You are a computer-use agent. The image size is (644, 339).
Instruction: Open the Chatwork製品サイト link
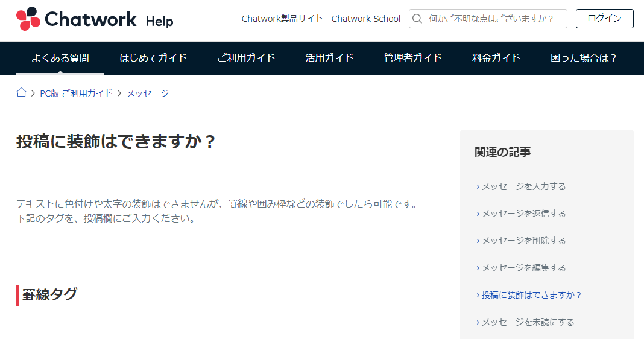pyautogui.click(x=282, y=19)
